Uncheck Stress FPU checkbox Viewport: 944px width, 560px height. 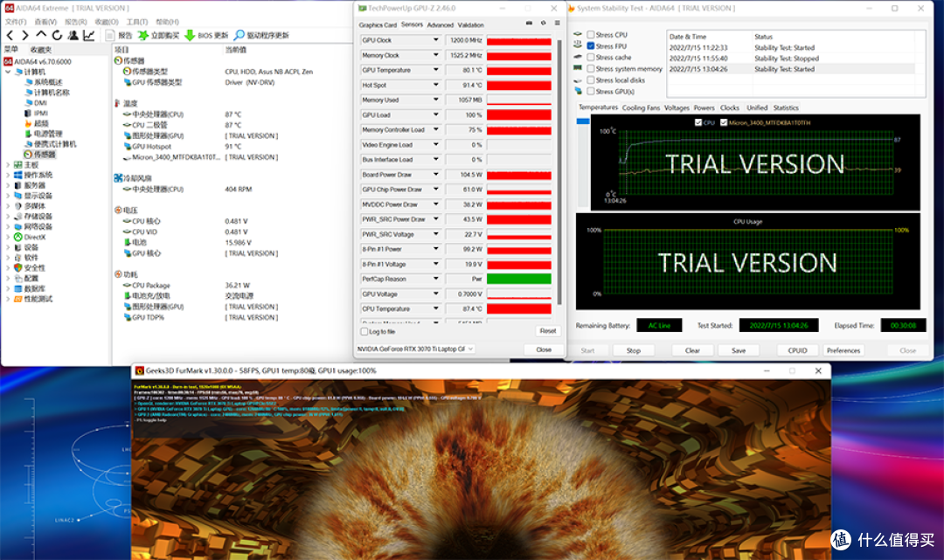pos(591,45)
